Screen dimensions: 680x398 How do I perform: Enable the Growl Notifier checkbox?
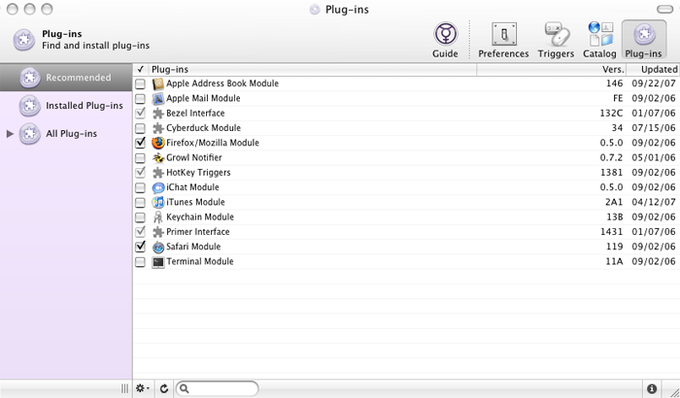pyautogui.click(x=140, y=158)
